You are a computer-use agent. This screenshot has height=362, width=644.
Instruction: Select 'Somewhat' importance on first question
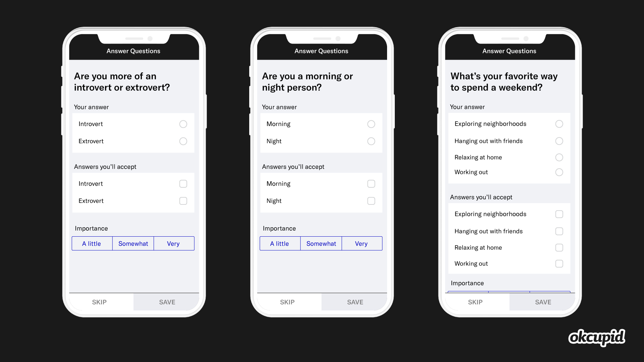coord(133,243)
